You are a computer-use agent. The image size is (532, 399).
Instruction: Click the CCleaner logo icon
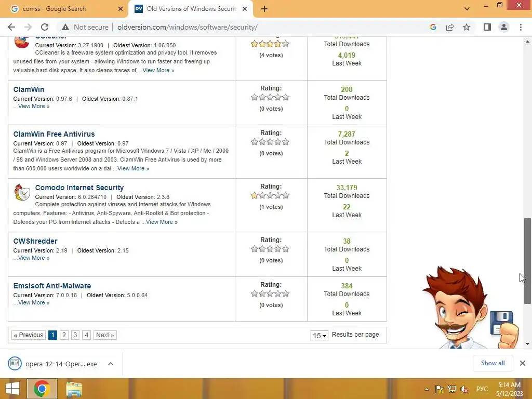click(22, 42)
